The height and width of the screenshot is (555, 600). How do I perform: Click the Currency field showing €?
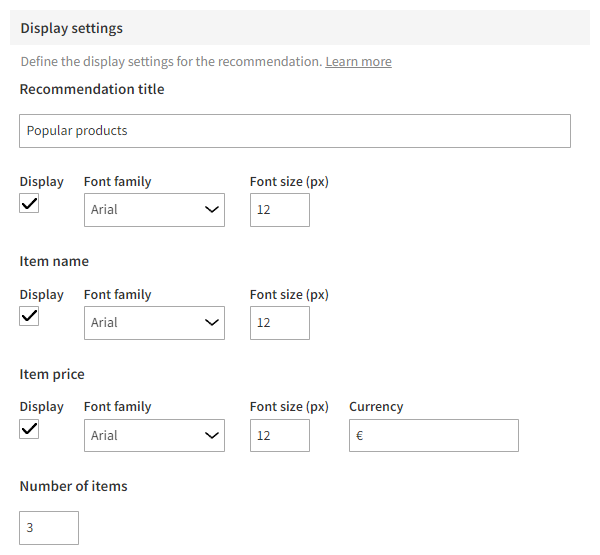[433, 435]
